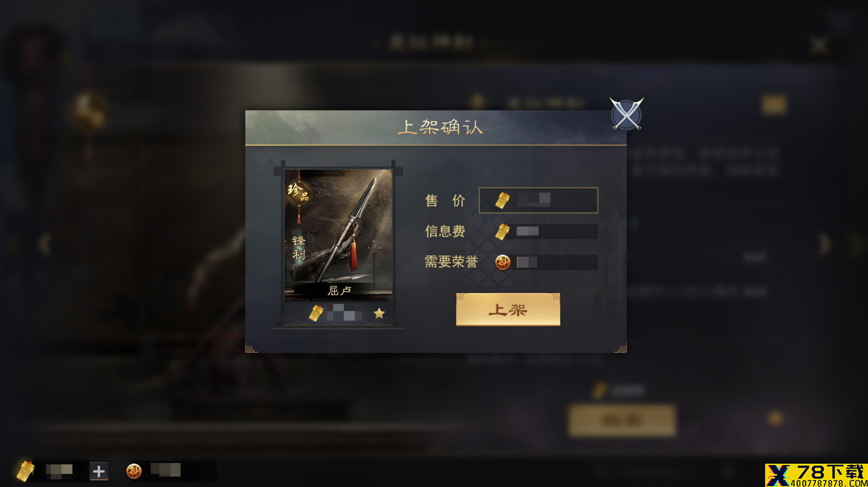Viewport: 868px width, 487px height.
Task: Close the blurred background window with top-right X
Action: [819, 45]
